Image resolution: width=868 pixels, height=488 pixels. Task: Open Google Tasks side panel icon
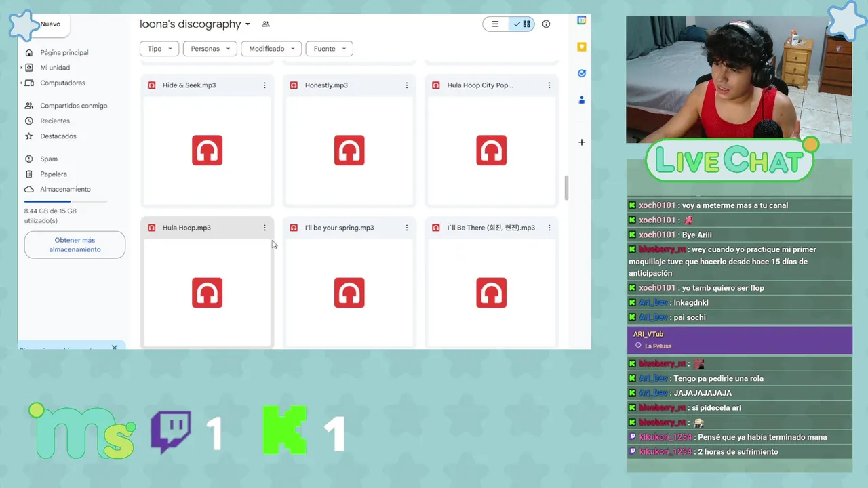pyautogui.click(x=581, y=73)
